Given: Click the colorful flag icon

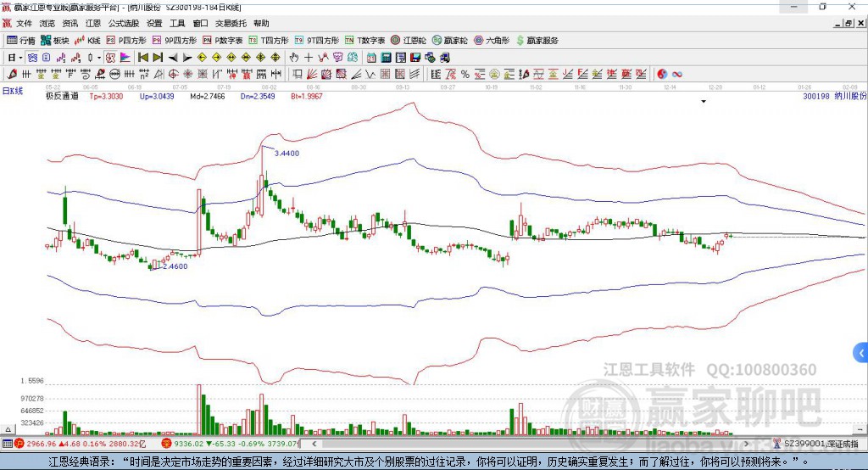Looking at the screenshot, I should click(x=125, y=58).
